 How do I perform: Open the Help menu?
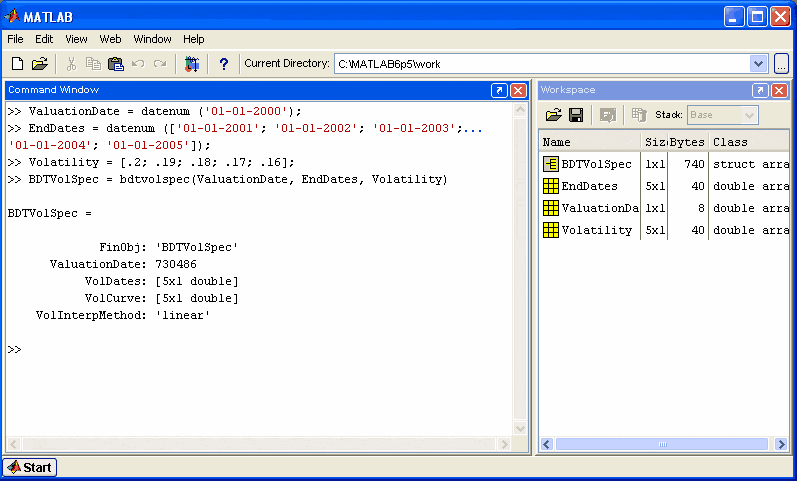(194, 39)
